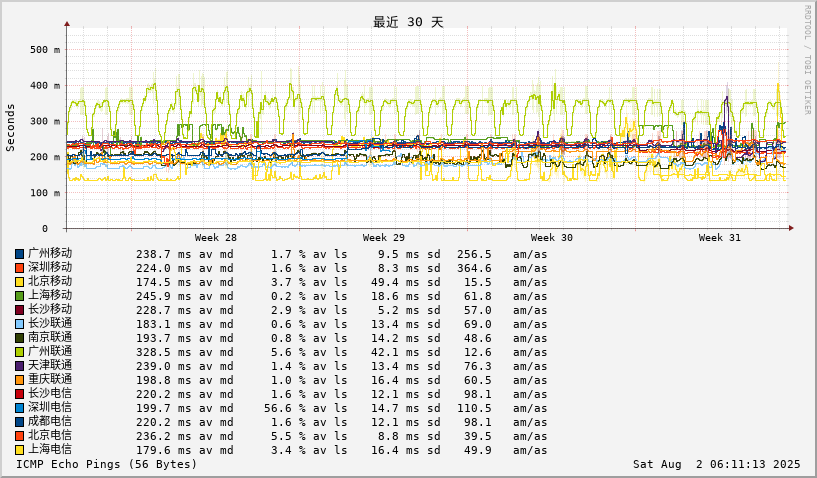The width and height of the screenshot is (817, 478).
Task: Click the 364.6 am/as value
Action: [474, 268]
